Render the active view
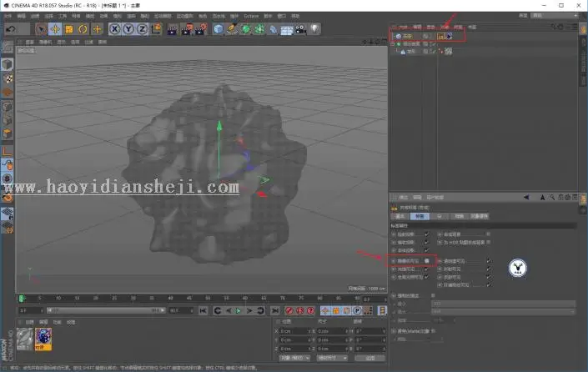Image resolution: width=588 pixels, height=372 pixels. click(172, 29)
